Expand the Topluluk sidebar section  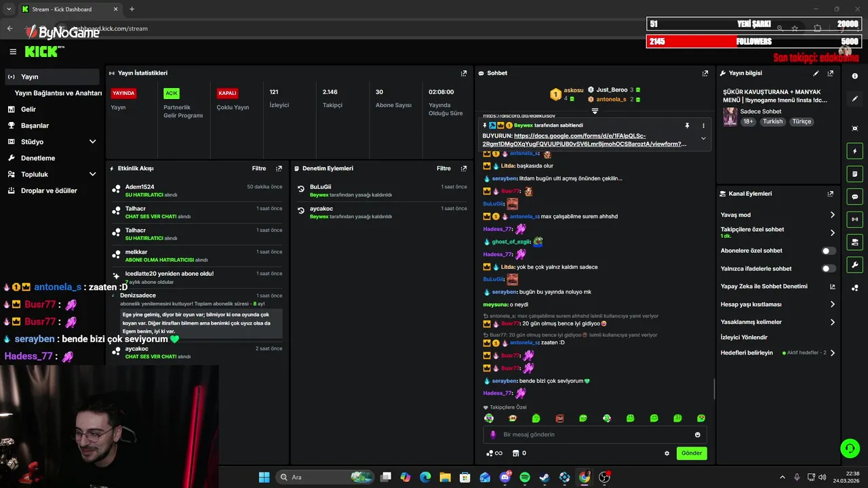pyautogui.click(x=93, y=174)
